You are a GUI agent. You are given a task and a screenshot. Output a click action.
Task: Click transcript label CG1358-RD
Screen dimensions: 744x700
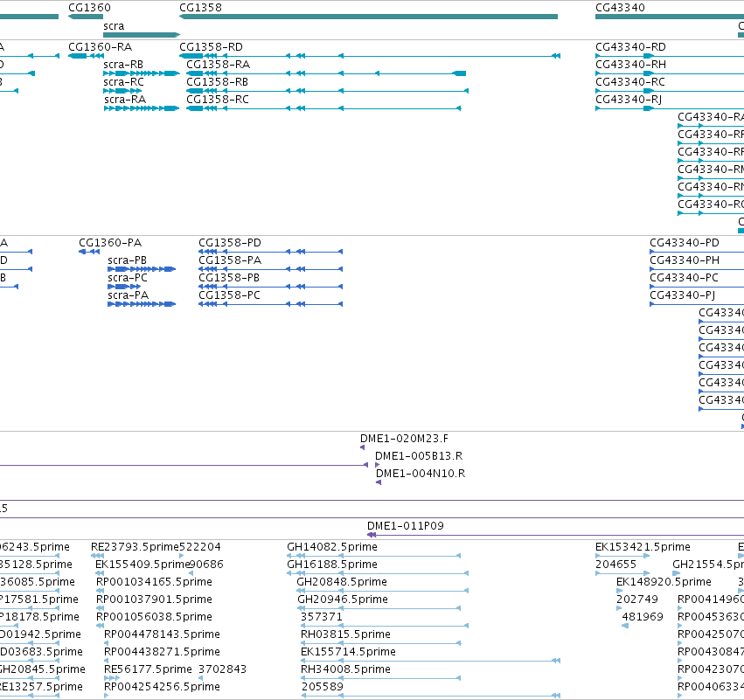tap(212, 47)
